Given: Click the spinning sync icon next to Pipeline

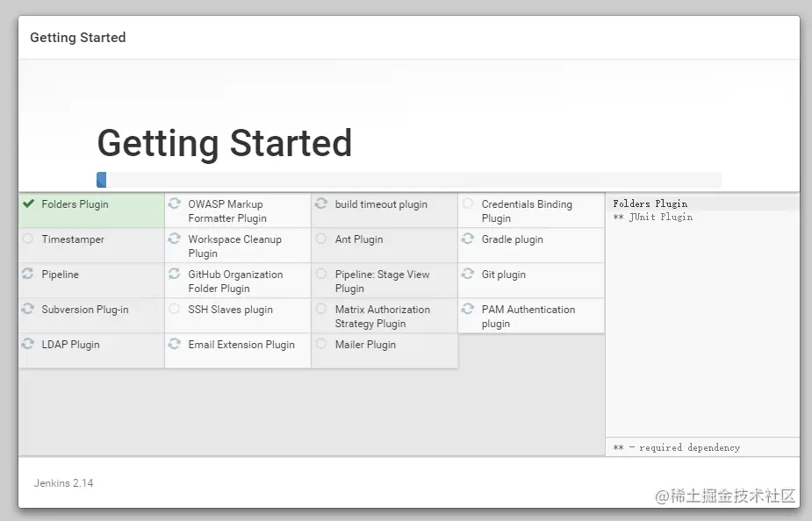Looking at the screenshot, I should 27,274.
